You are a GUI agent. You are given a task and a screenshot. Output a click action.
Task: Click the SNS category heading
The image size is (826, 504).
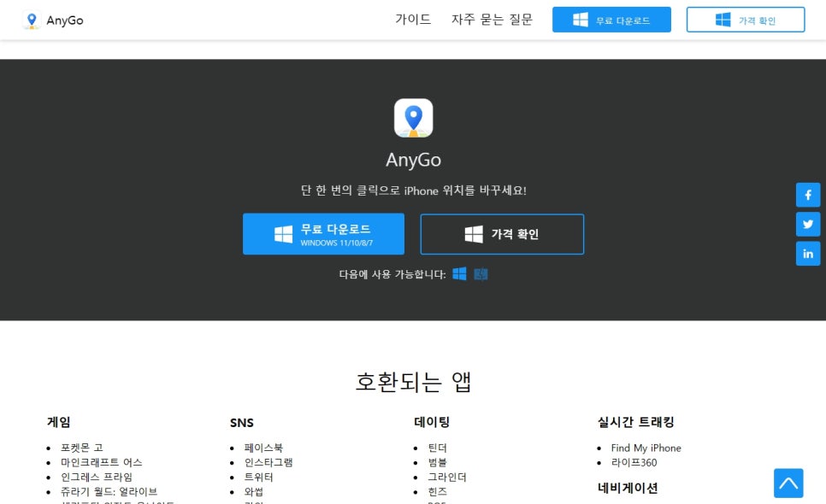242,423
